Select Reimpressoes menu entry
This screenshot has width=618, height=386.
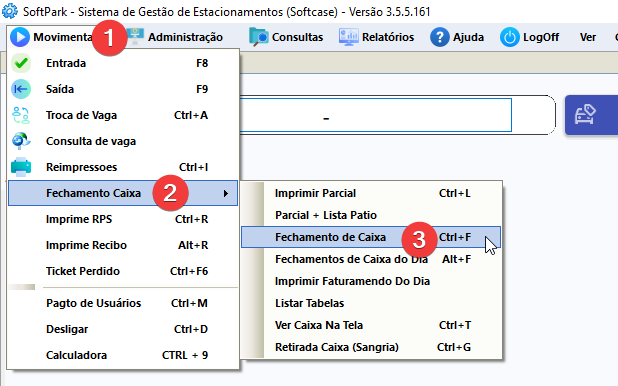tap(123, 167)
